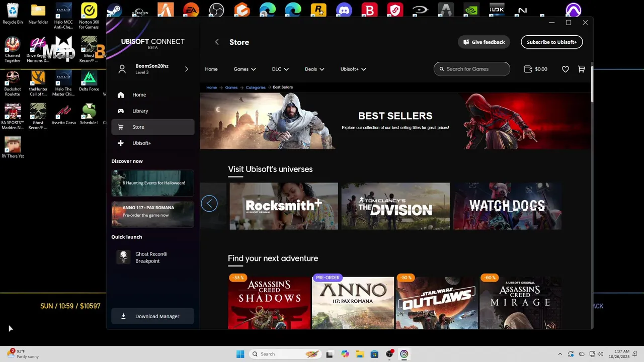
Task: Open Assassin's Creed Shadows game card
Action: (269, 303)
